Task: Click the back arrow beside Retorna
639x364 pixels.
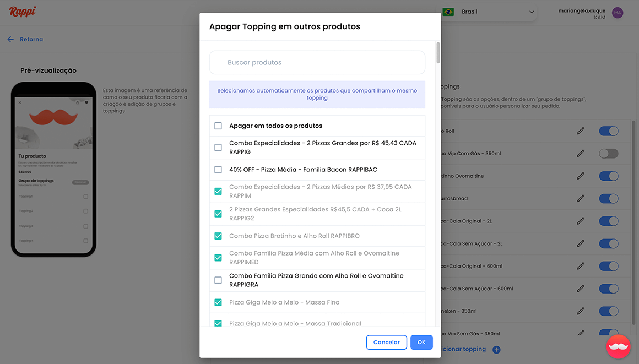Action: pos(10,40)
